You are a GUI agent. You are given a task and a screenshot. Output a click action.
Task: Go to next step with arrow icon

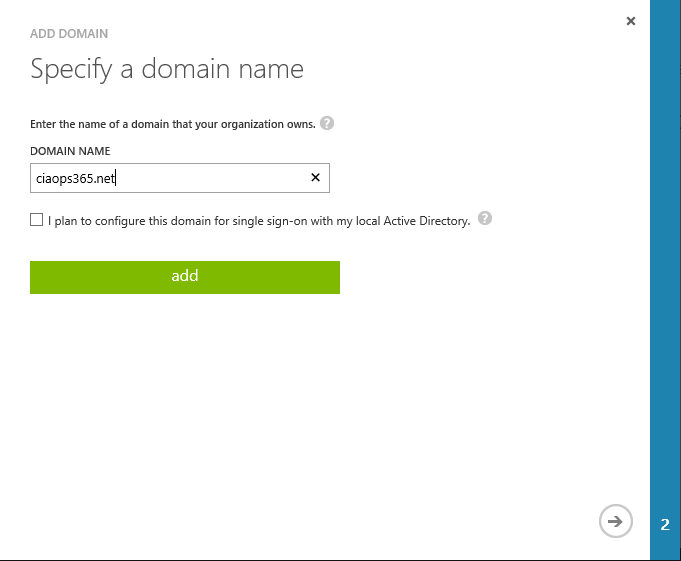pos(616,521)
